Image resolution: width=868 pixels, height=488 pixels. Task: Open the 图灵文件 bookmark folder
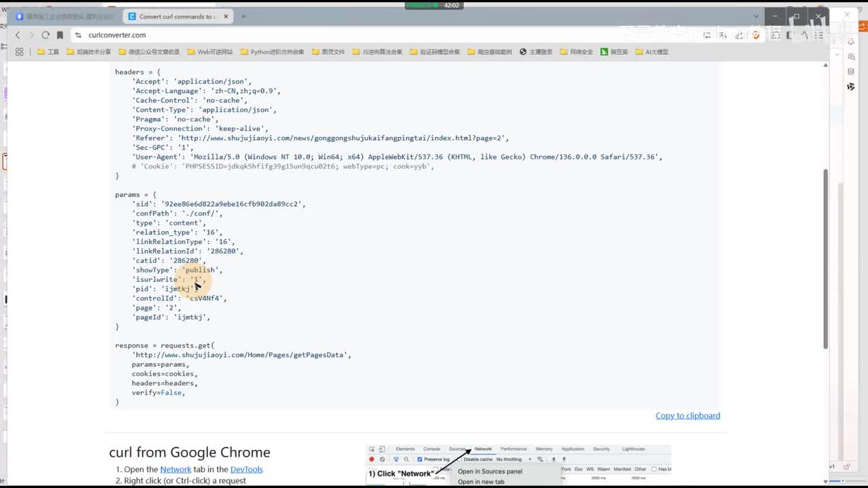pos(328,52)
